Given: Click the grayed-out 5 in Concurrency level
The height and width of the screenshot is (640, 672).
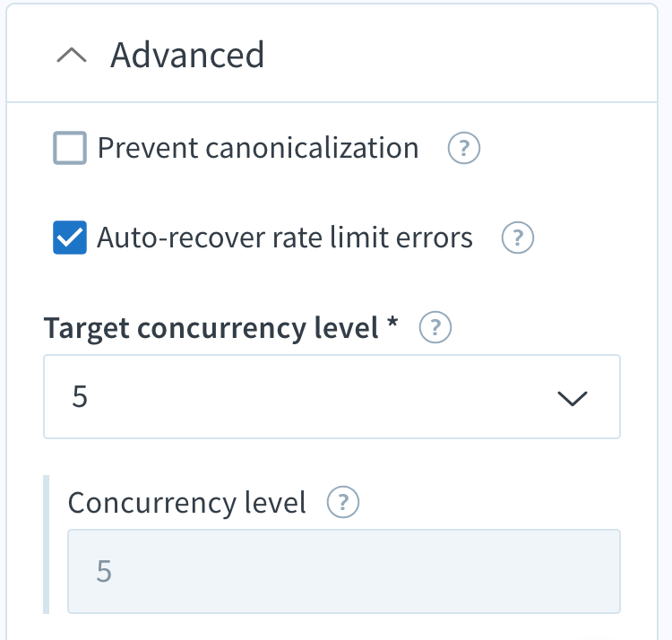Looking at the screenshot, I should (x=104, y=571).
